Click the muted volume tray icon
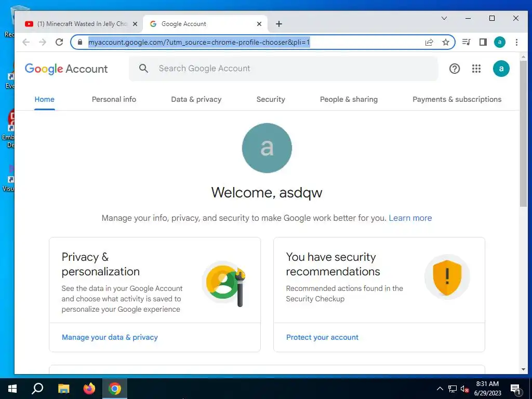Image resolution: width=532 pixels, height=399 pixels. tap(464, 389)
